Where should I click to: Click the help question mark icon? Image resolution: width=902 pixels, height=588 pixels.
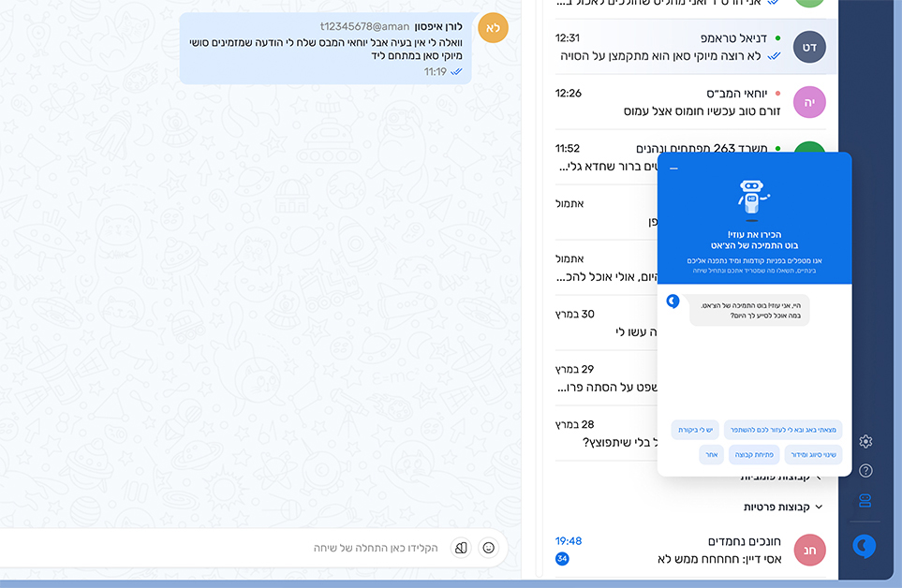(x=865, y=471)
